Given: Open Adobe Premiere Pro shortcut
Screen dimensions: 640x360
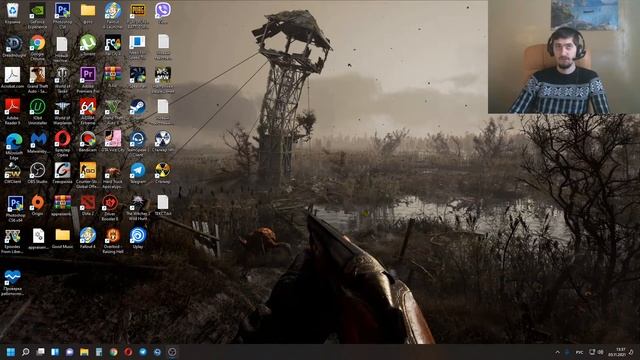Looking at the screenshot, I should click(88, 78).
